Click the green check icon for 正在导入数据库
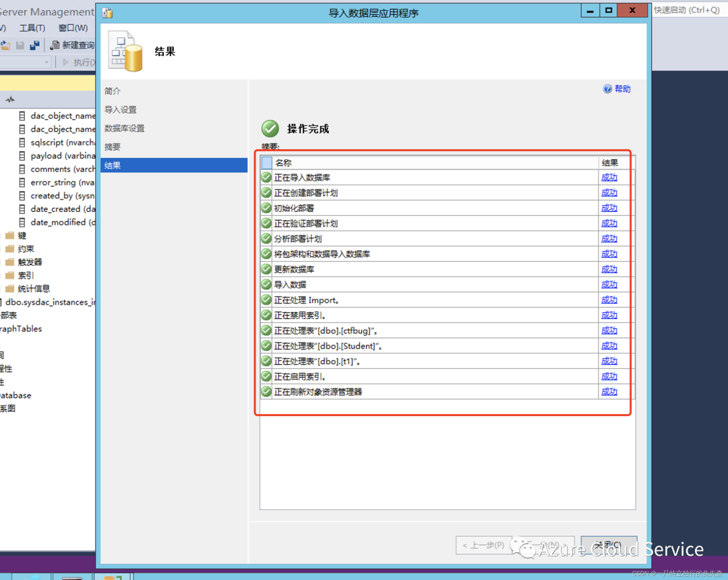The width and height of the screenshot is (728, 580). point(266,177)
